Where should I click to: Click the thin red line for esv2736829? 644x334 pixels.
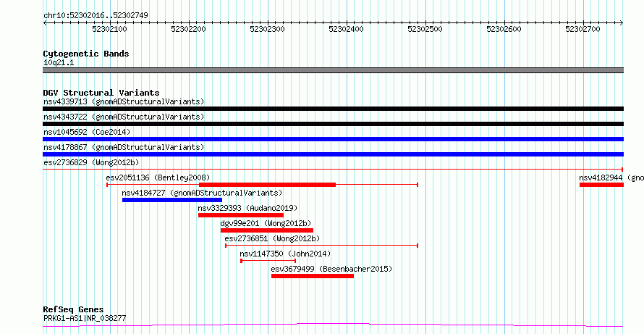[333, 169]
